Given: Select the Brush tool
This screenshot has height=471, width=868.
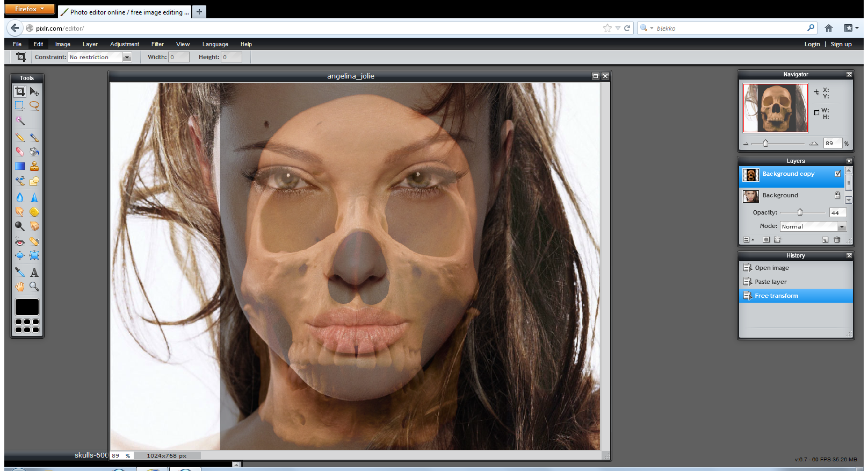Looking at the screenshot, I should pos(34,138).
